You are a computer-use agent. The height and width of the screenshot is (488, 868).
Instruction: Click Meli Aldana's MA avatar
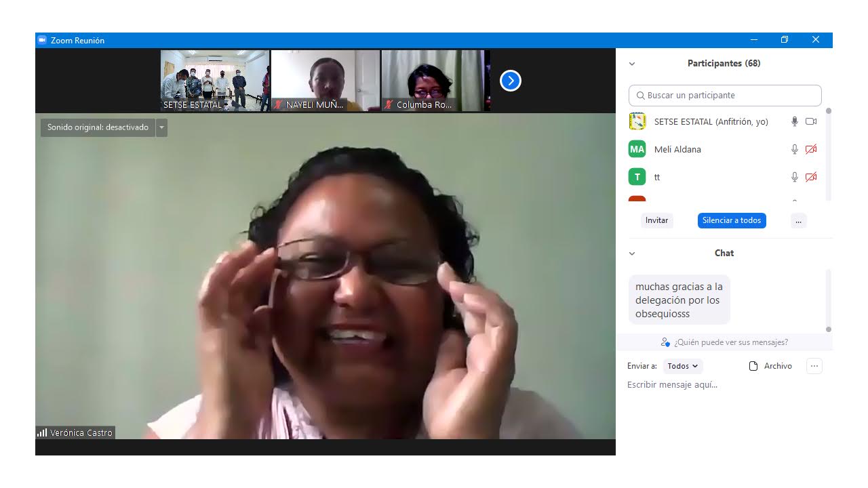pyautogui.click(x=637, y=149)
